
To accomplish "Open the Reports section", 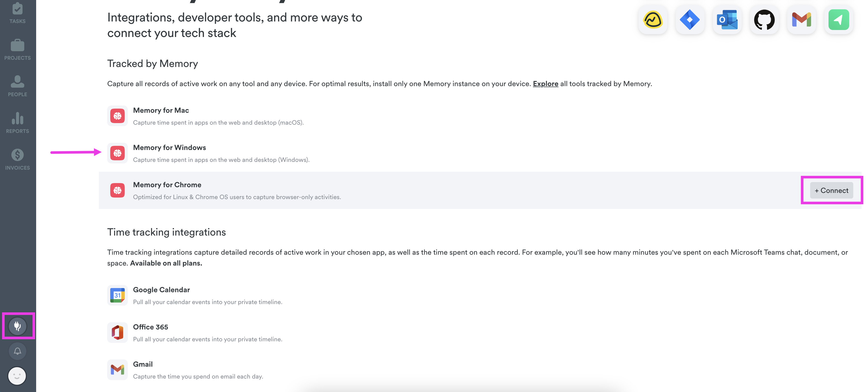I will tap(18, 123).
